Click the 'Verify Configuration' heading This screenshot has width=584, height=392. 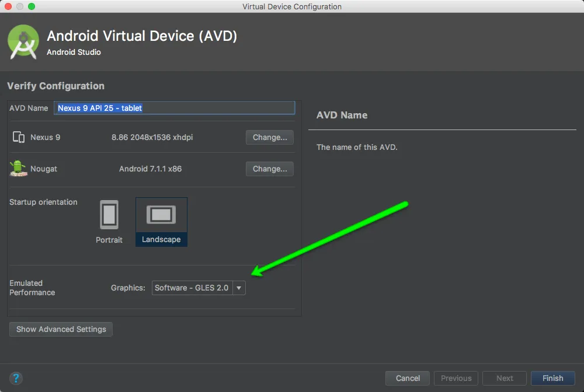click(x=56, y=86)
